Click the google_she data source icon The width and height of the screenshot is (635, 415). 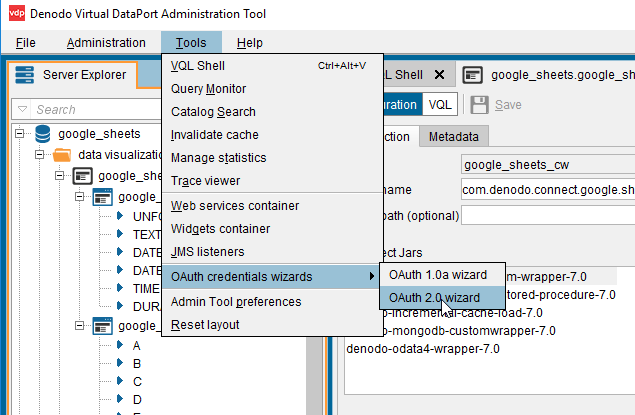[x=83, y=176]
